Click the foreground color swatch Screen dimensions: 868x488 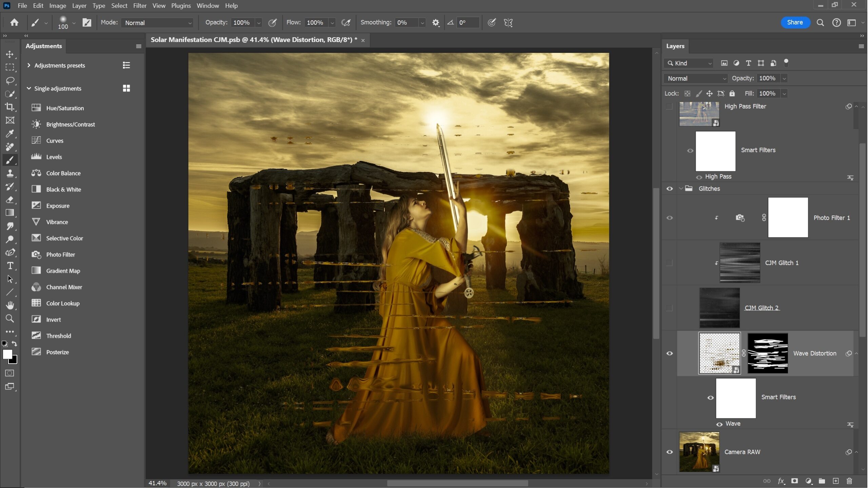click(7, 354)
